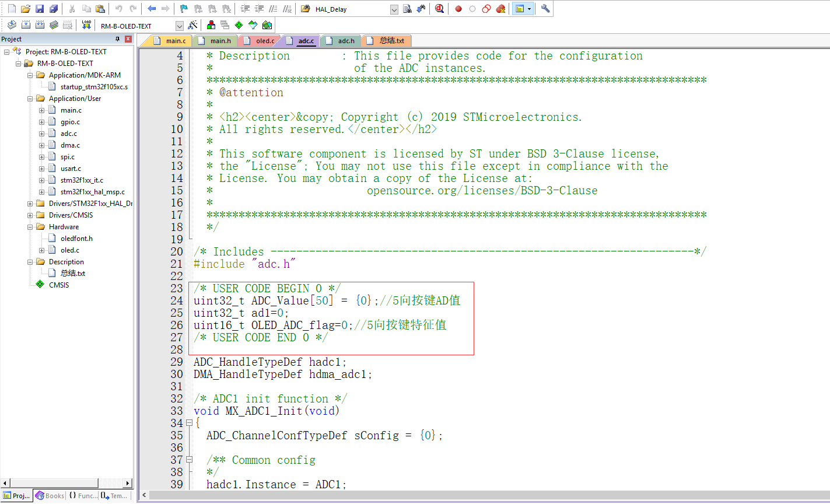Screen dimensions: 830x504
Task: Click the editor horizontal scroll-left arrow
Action: [145, 495]
